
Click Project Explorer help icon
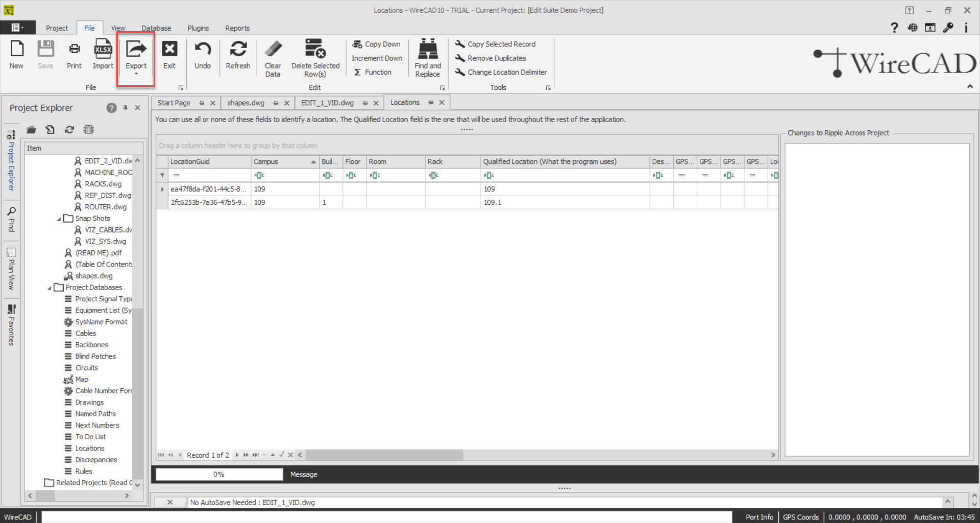pos(111,108)
